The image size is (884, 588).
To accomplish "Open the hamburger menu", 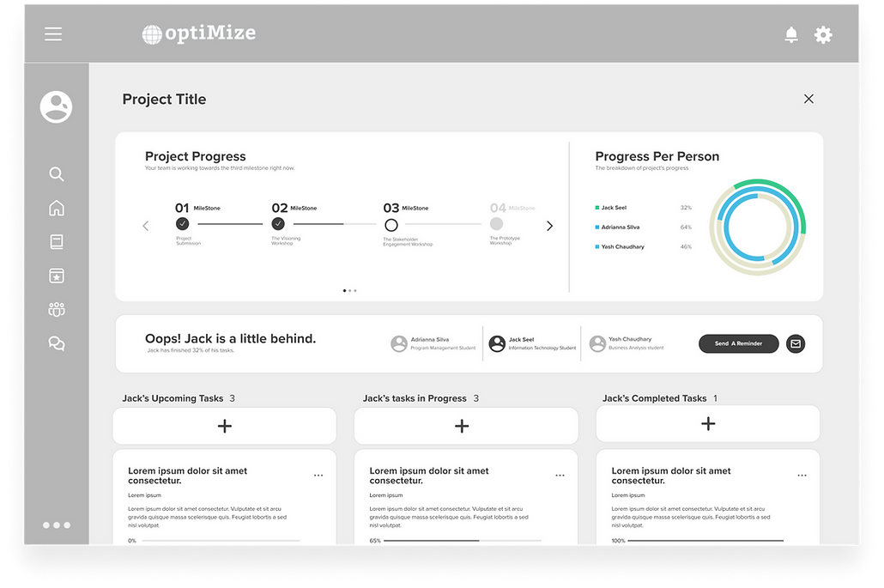I will click(x=53, y=34).
